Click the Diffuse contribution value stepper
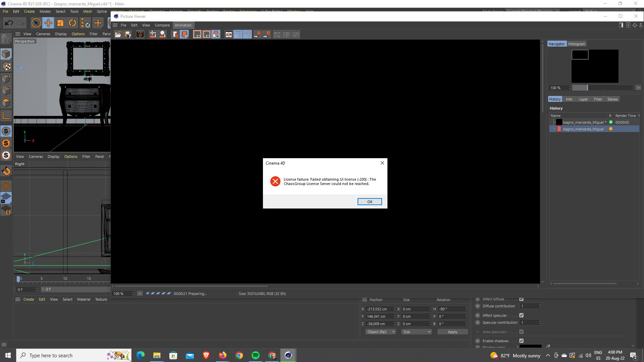Screen dimensions: 644x362 coord(540,306)
